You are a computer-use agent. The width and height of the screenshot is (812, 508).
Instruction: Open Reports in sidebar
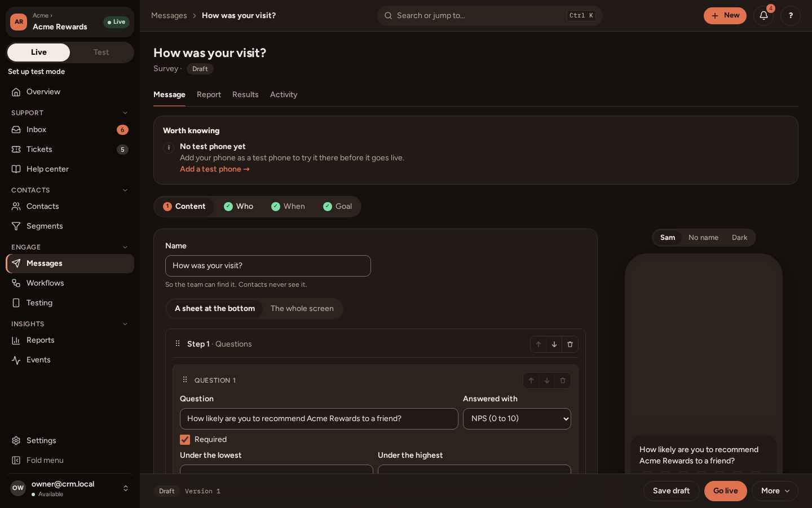coord(70,340)
